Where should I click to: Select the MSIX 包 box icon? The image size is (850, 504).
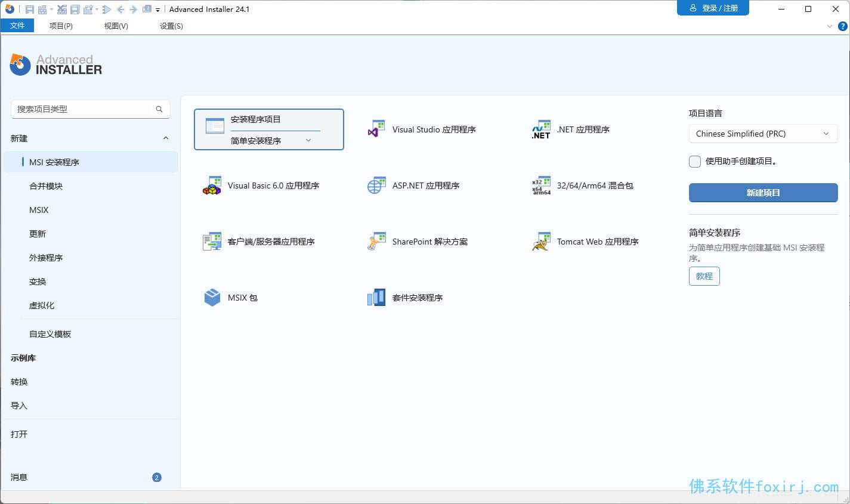pyautogui.click(x=212, y=298)
